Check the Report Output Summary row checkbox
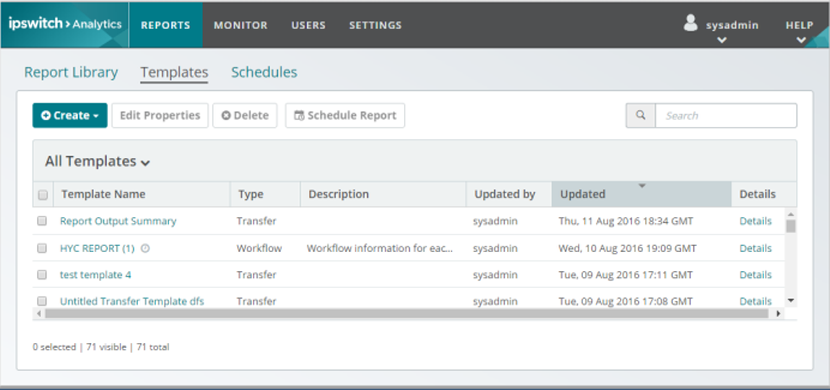830x390 pixels. pyautogui.click(x=42, y=221)
